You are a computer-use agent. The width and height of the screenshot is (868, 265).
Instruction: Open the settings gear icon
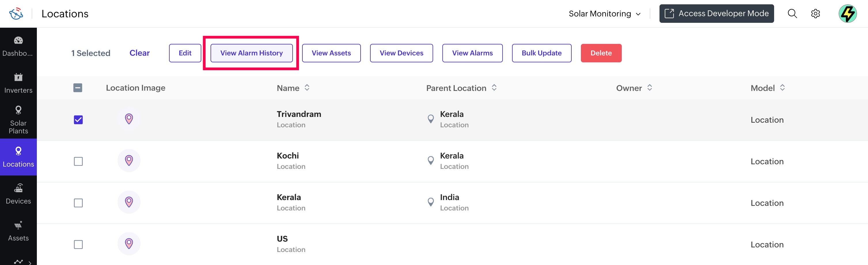815,14
